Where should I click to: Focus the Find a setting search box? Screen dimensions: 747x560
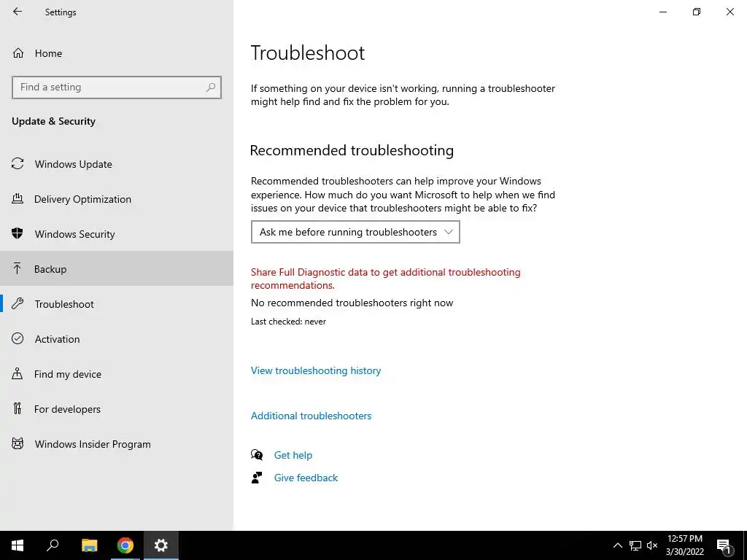pyautogui.click(x=117, y=87)
